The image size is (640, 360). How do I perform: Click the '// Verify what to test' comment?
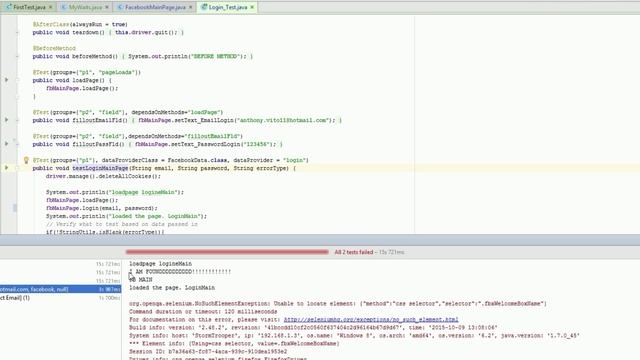click(122, 224)
